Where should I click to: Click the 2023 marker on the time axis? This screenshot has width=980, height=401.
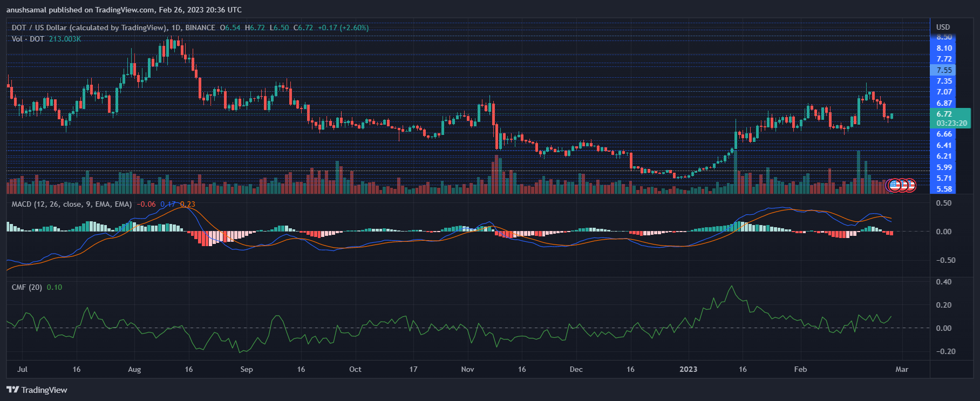[x=688, y=369]
